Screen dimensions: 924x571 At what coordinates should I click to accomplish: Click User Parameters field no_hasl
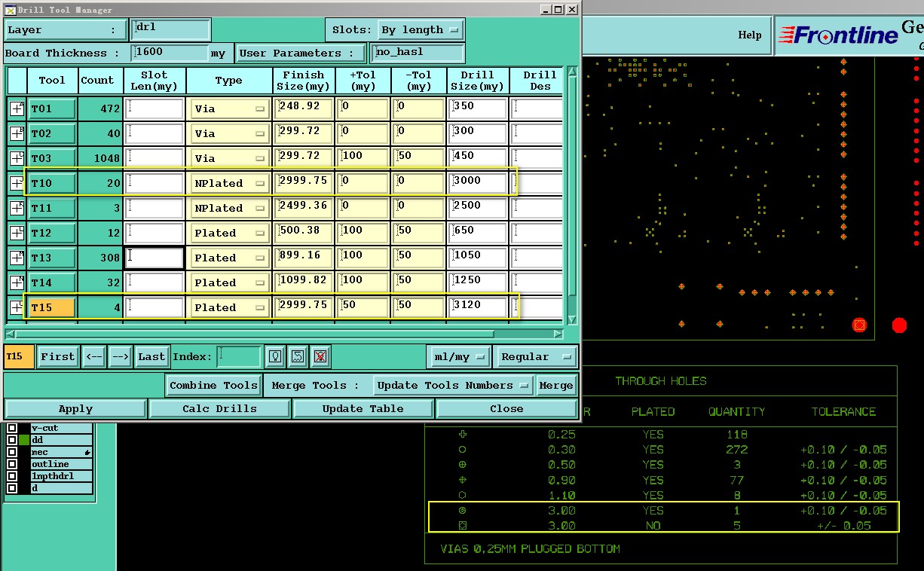point(418,53)
